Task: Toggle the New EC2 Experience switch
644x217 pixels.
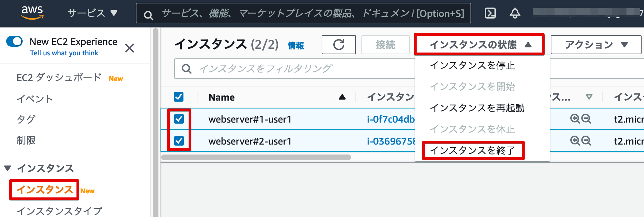Action: [x=14, y=42]
